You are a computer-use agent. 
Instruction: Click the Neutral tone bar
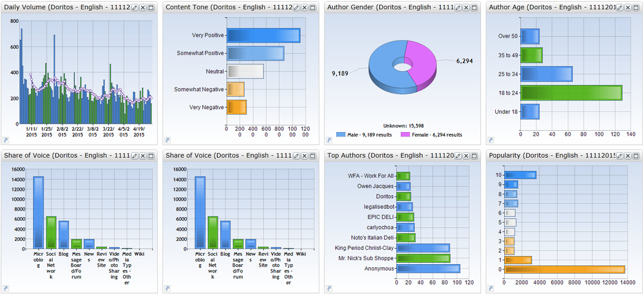[x=245, y=71]
